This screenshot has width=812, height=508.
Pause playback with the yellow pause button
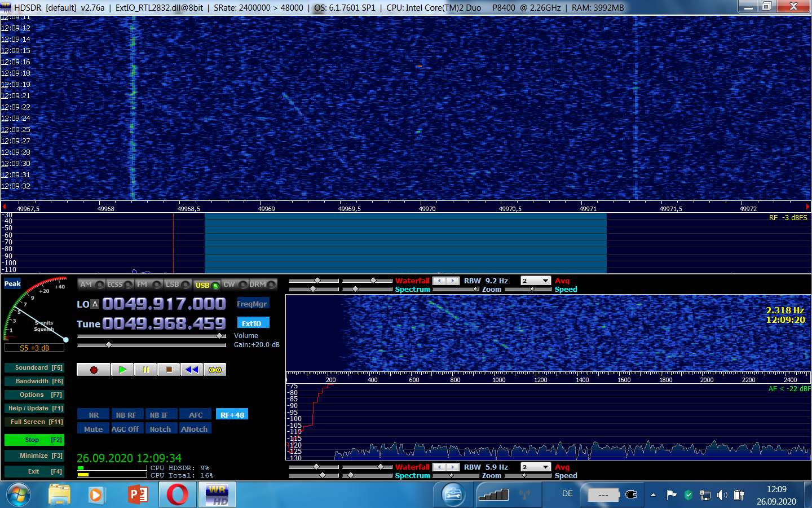tap(145, 370)
